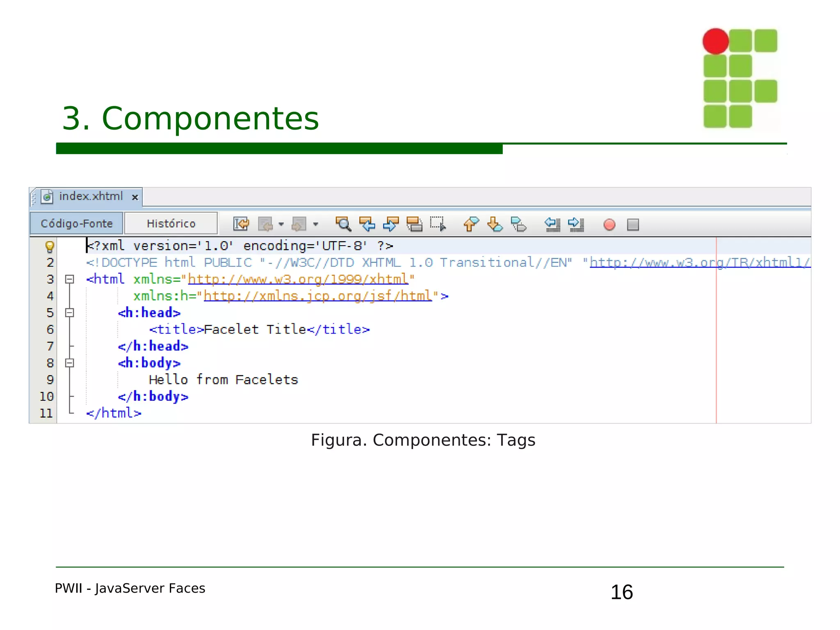Click the xml version declaration on line 1
840x630 pixels.
(x=240, y=246)
